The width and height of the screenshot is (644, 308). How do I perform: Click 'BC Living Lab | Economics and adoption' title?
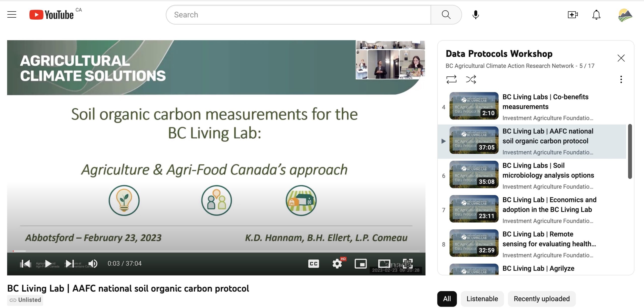(x=549, y=205)
